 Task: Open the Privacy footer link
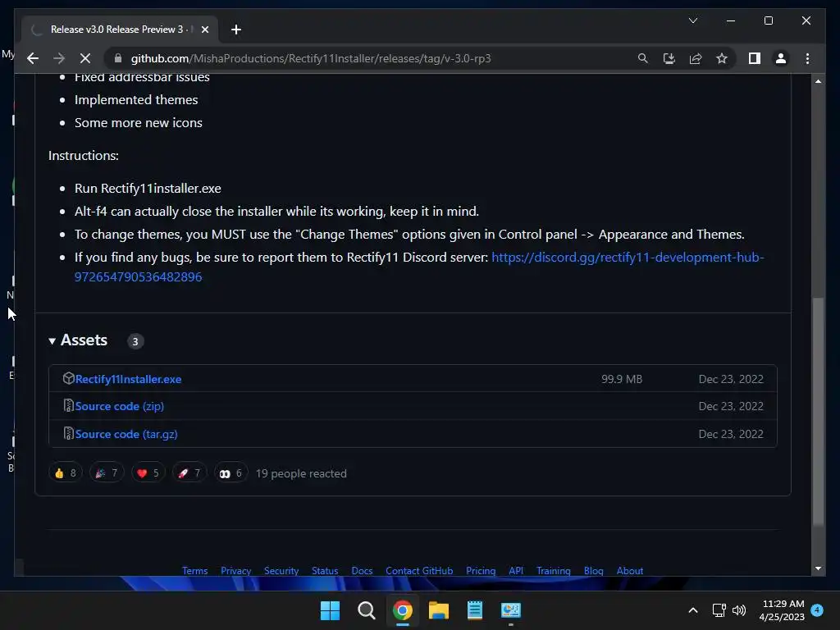(235, 571)
